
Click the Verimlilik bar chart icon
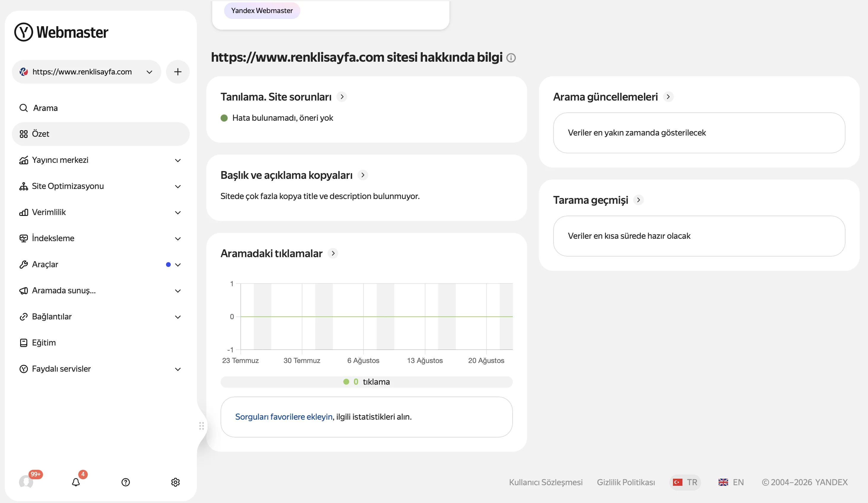point(23,213)
